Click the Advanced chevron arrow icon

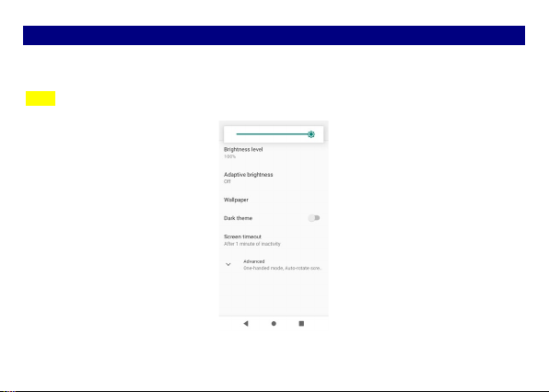click(228, 264)
